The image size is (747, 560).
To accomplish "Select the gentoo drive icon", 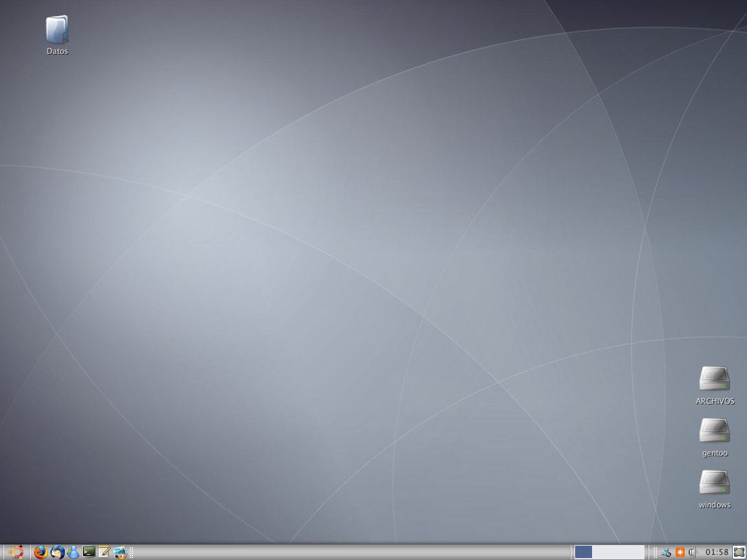I will tap(715, 431).
